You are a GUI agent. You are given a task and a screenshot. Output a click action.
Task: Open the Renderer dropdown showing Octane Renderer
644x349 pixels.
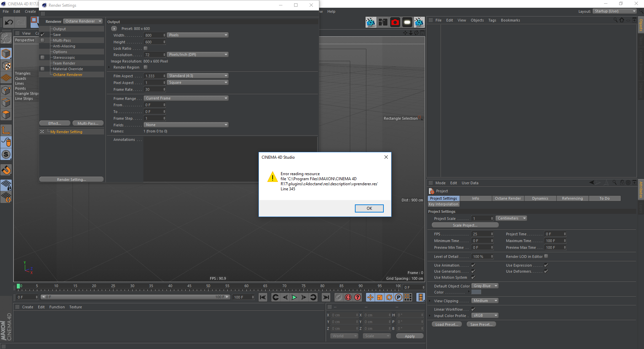tap(83, 21)
